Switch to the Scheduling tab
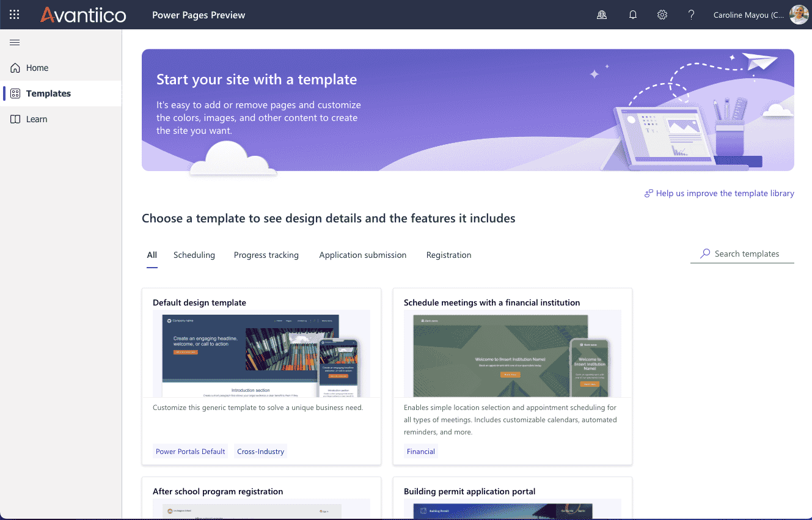Viewport: 812px width, 520px height. click(x=194, y=255)
